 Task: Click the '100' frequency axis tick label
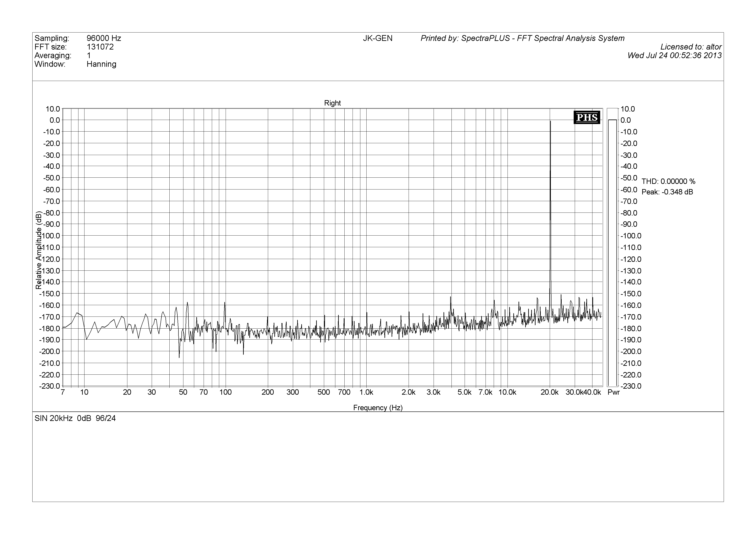(226, 392)
